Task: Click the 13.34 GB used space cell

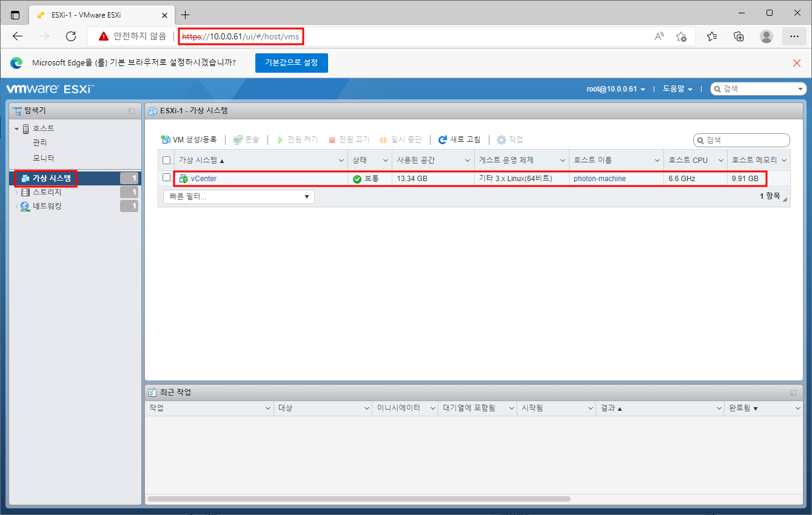Action: click(x=412, y=179)
